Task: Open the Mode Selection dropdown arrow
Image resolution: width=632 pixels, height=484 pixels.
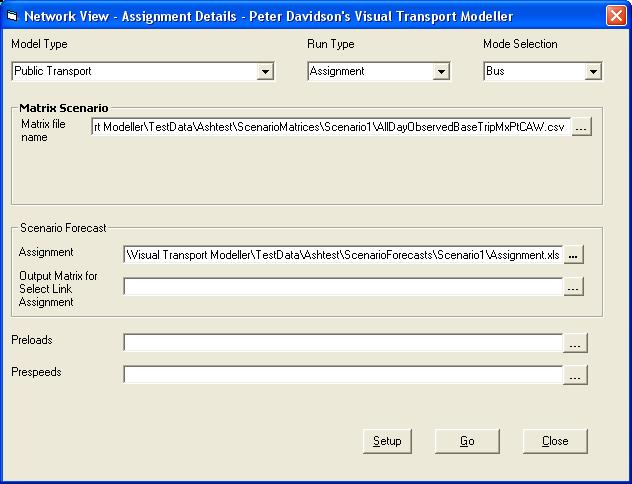Action: 593,72
